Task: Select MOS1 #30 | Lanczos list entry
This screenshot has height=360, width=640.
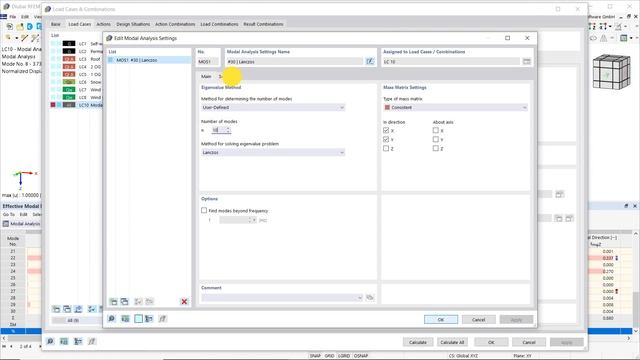Action: (149, 60)
